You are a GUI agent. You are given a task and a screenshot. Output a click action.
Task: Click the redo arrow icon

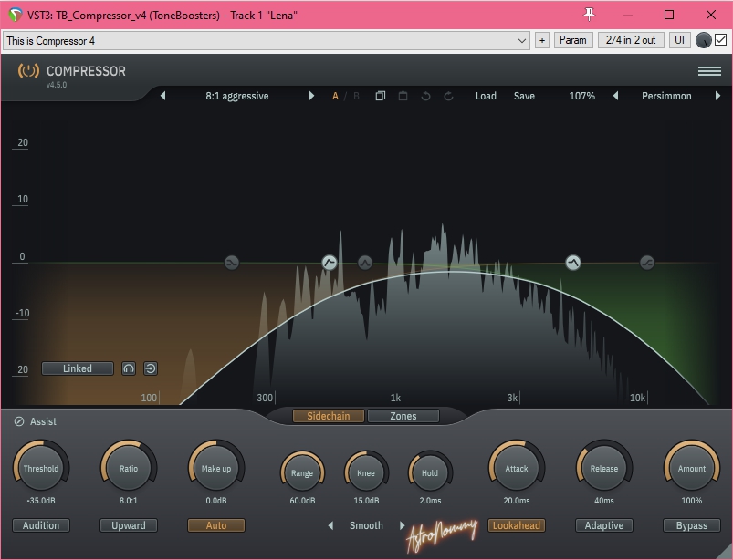(448, 96)
